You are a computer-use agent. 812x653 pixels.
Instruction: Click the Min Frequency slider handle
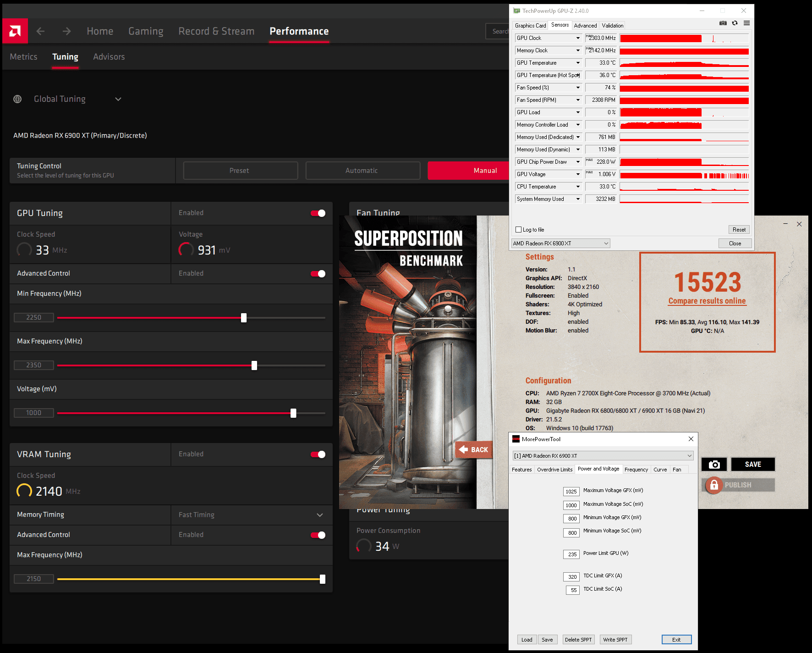click(244, 318)
